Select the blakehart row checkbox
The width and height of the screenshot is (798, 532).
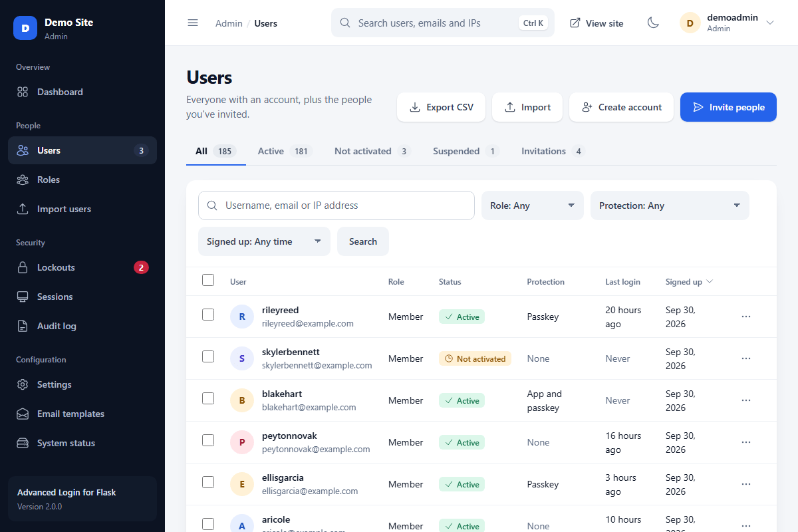(x=208, y=398)
